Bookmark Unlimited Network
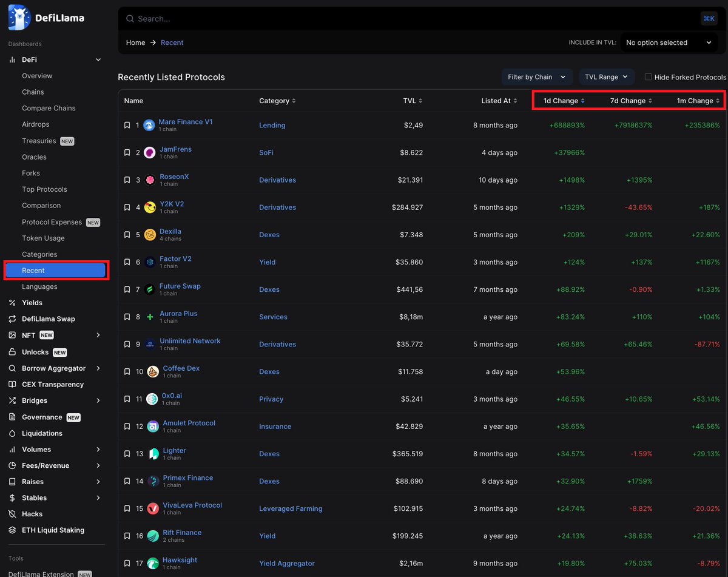Image resolution: width=728 pixels, height=577 pixels. tap(127, 344)
